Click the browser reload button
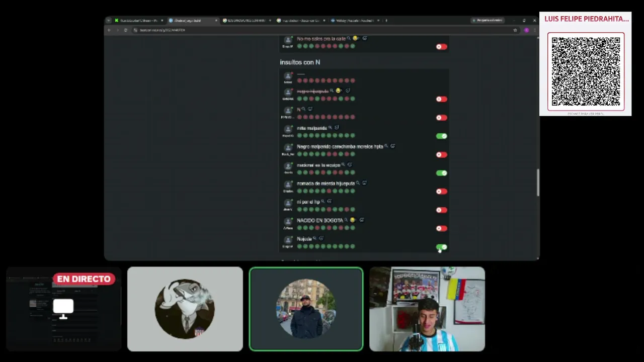The height and width of the screenshot is (362, 644). [x=125, y=30]
